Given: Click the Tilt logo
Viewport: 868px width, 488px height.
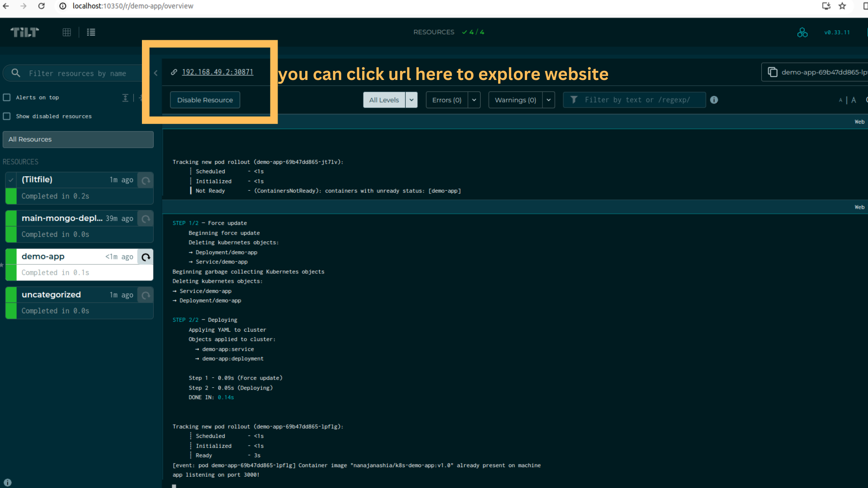Looking at the screenshot, I should click(24, 32).
